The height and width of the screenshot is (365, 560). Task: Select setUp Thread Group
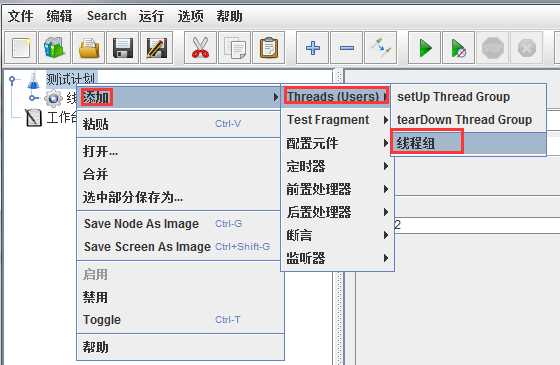[x=468, y=96]
